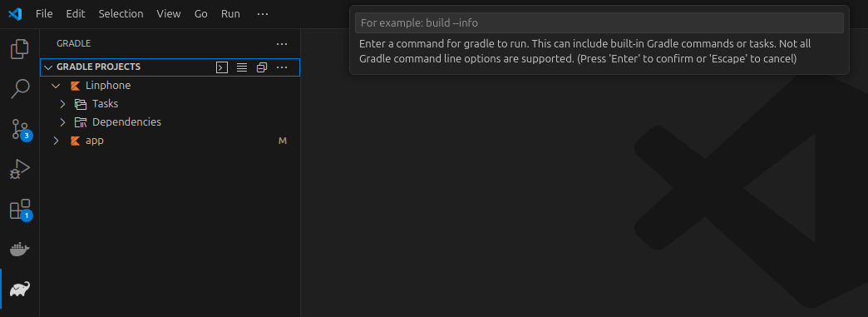Toggle flat list view in Gradle Projects

(x=242, y=67)
